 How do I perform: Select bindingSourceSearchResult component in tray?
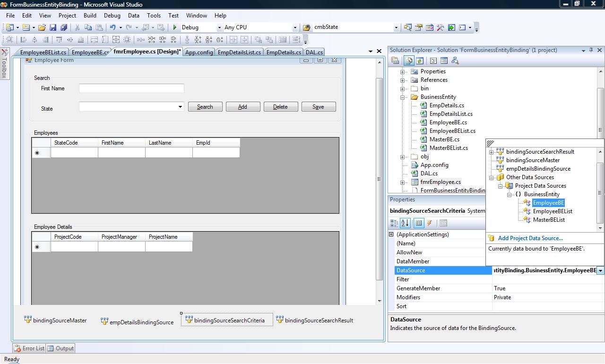point(315,320)
